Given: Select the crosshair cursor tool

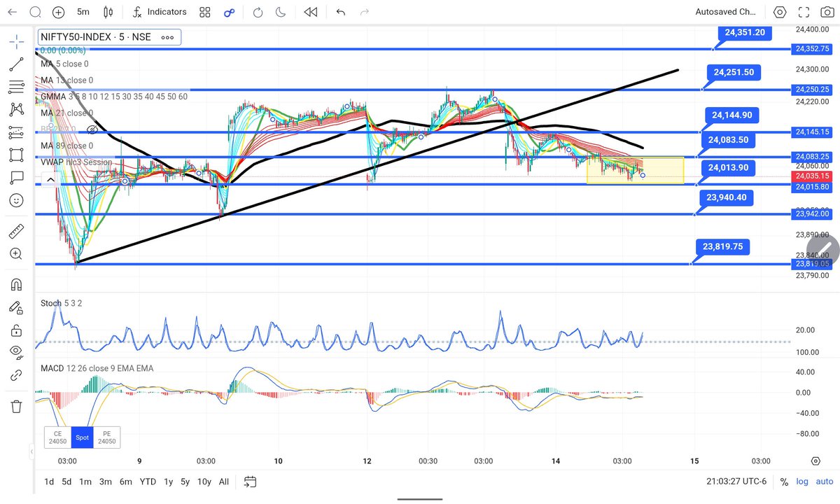Looking at the screenshot, I should coord(16,42).
